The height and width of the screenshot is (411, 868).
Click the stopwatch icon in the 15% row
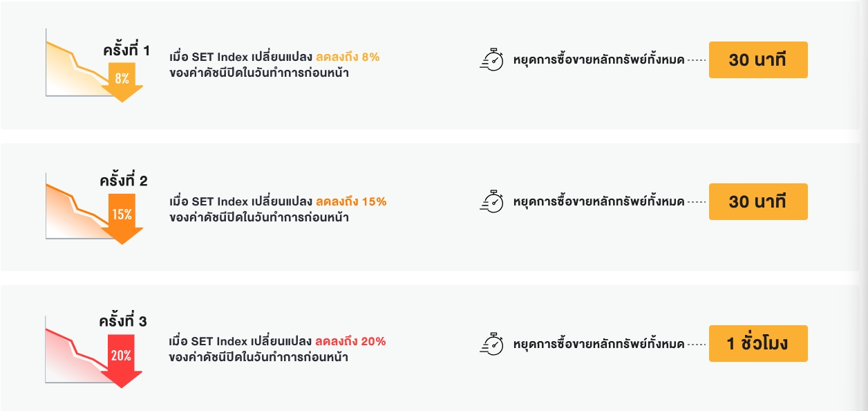click(491, 201)
